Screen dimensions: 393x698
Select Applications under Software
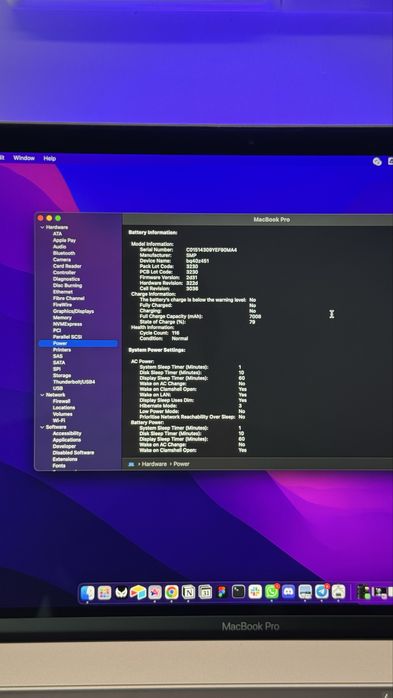tap(67, 440)
